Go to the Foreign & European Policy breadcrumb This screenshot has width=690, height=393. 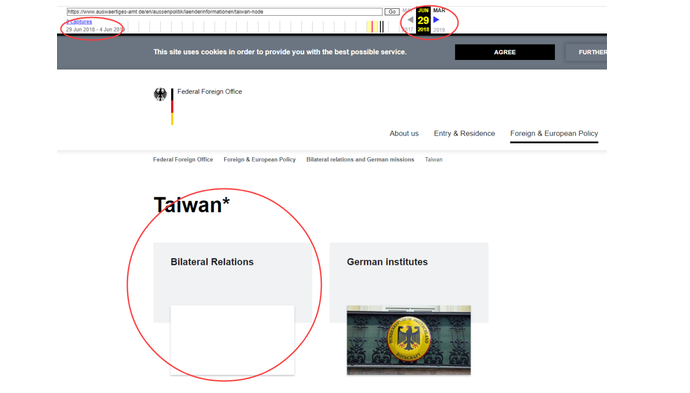(x=260, y=160)
